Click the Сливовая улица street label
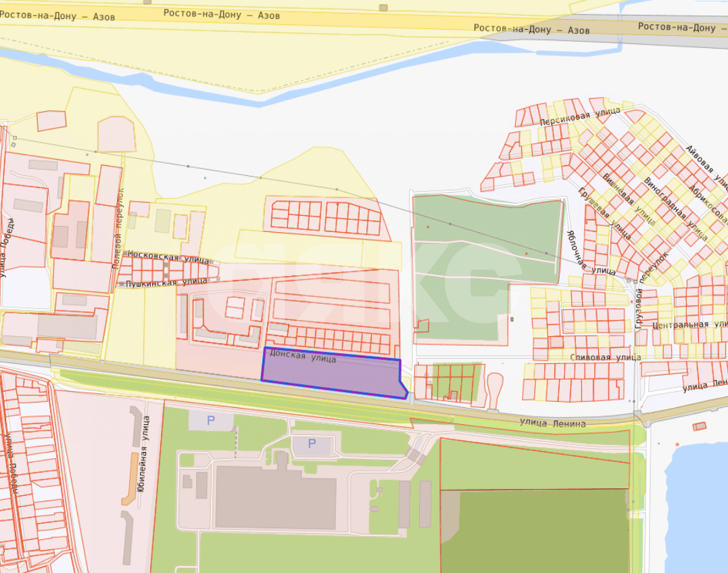 coord(605,357)
